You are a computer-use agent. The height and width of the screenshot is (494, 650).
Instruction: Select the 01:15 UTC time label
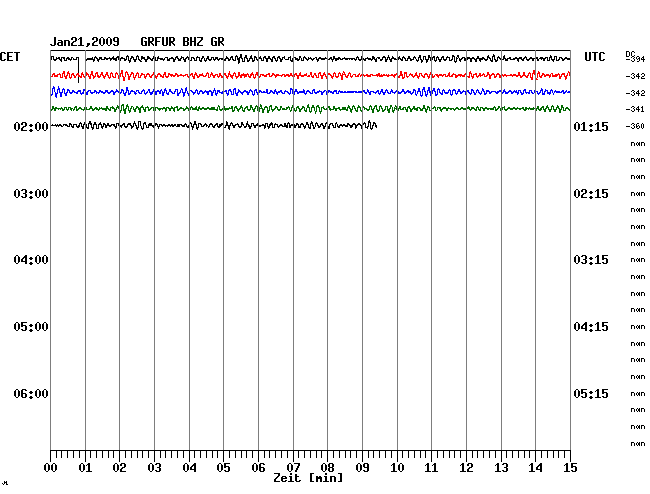click(591, 126)
